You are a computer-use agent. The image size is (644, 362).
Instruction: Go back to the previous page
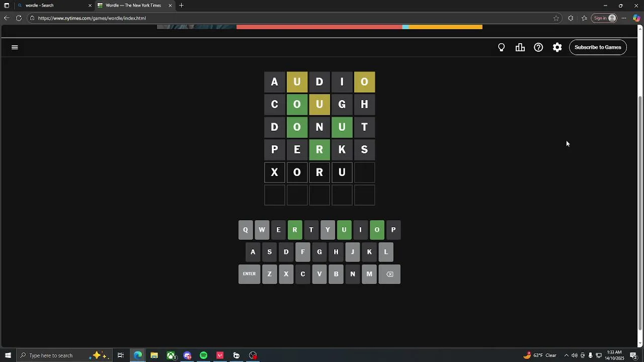coord(7,18)
